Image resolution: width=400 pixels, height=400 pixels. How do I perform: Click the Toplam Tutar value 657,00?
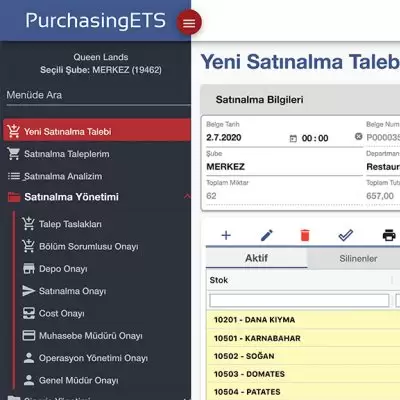coord(380,196)
